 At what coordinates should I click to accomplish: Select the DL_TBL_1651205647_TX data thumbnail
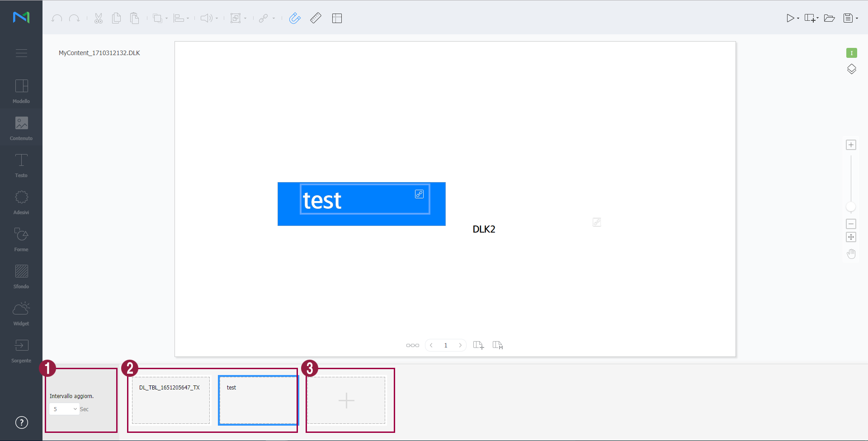click(x=171, y=400)
